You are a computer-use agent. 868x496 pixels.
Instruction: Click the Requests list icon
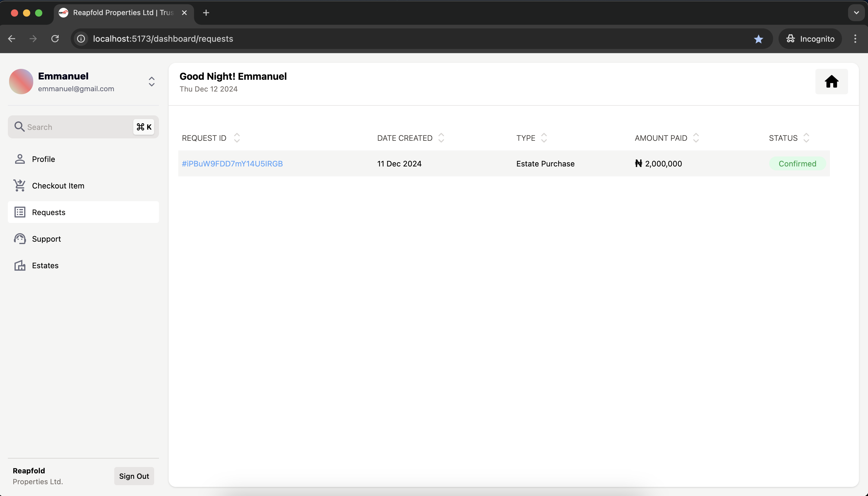point(20,212)
